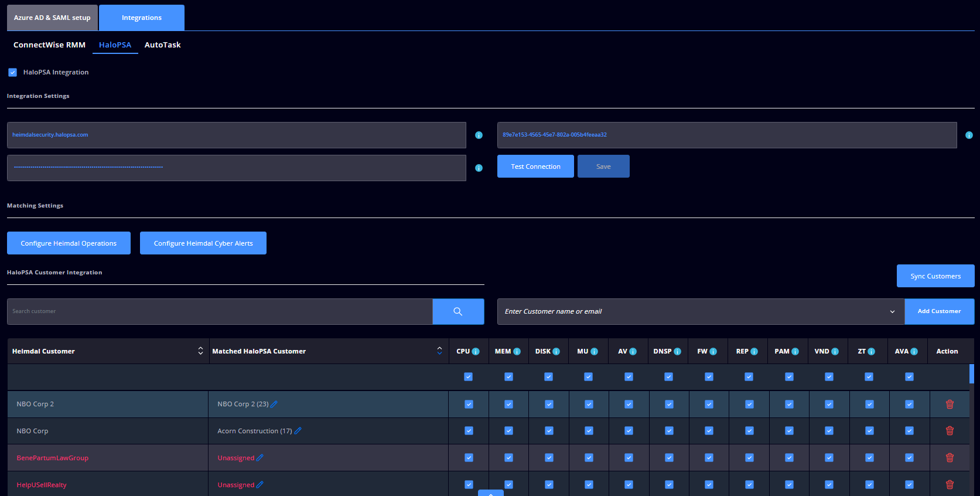The height and width of the screenshot is (496, 980).
Task: Open info icon next to HaloPSA URL field
Action: pyautogui.click(x=479, y=135)
